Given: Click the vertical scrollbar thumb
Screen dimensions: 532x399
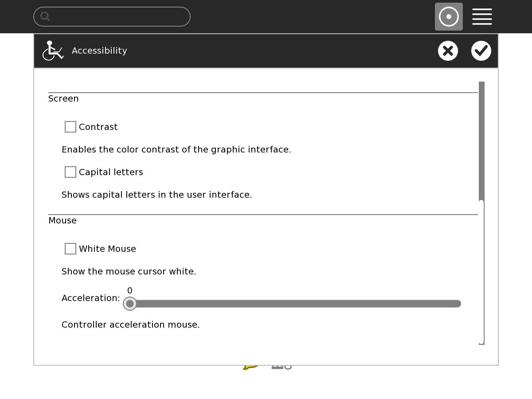Looking at the screenshot, I should tap(481, 141).
